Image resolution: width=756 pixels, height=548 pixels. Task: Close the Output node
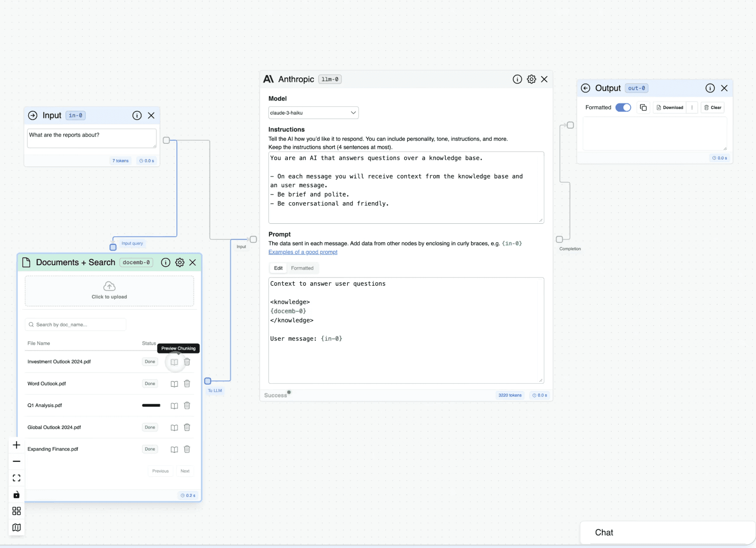click(x=724, y=88)
